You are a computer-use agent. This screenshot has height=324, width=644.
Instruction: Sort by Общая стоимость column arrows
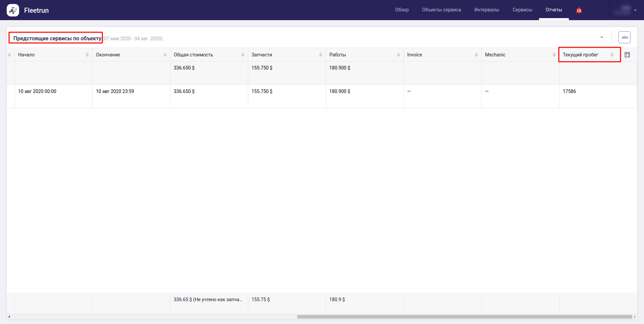tap(243, 55)
